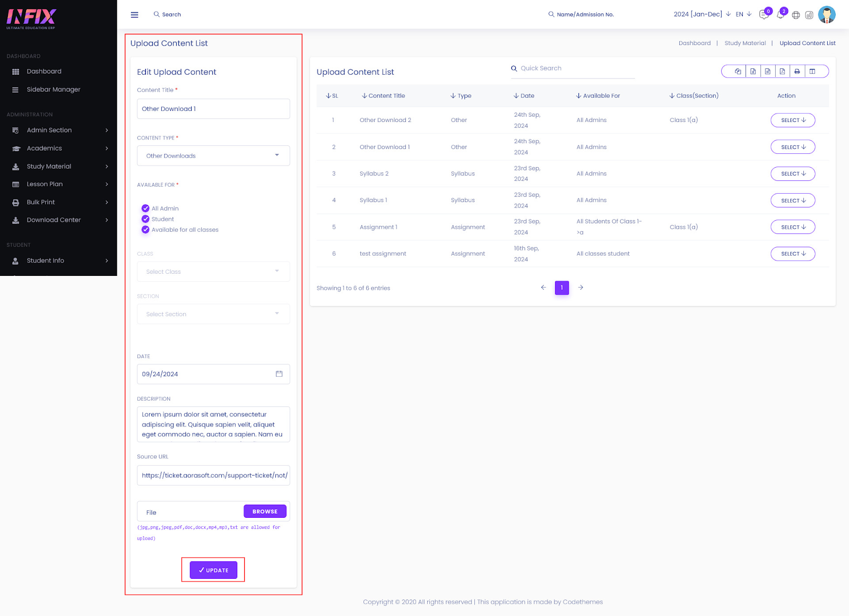Viewport: 849px width, 616px height.
Task: Open the column visibility icon
Action: click(812, 71)
